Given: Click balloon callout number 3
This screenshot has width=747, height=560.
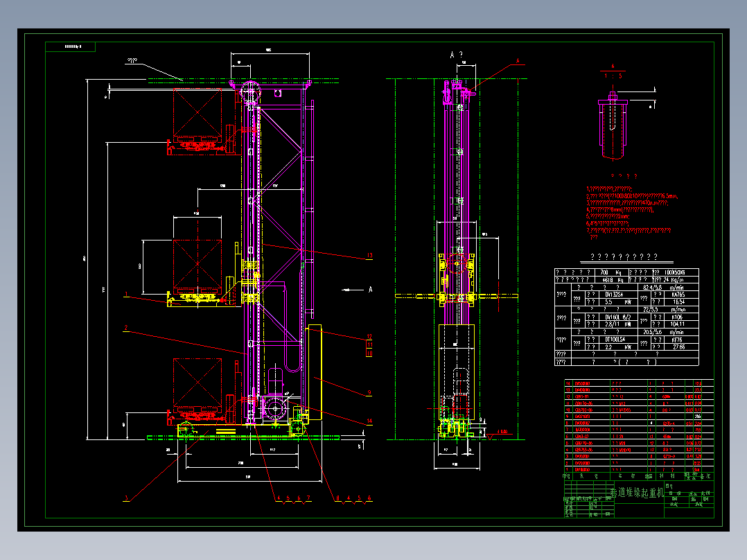Looking at the screenshot, I should [126, 498].
